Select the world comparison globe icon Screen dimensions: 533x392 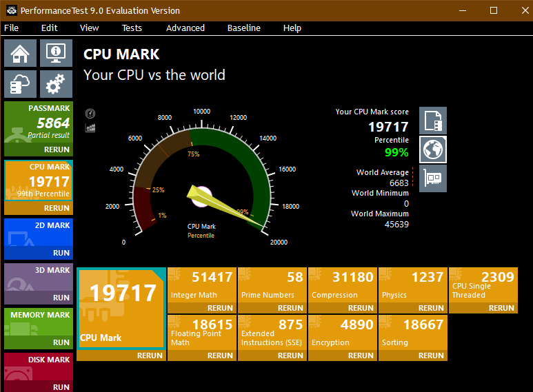click(x=433, y=149)
